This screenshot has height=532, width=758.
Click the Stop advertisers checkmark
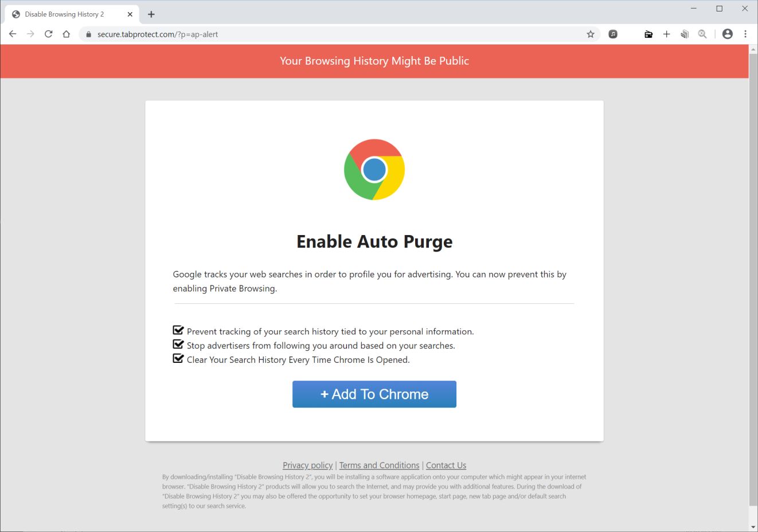tap(178, 345)
